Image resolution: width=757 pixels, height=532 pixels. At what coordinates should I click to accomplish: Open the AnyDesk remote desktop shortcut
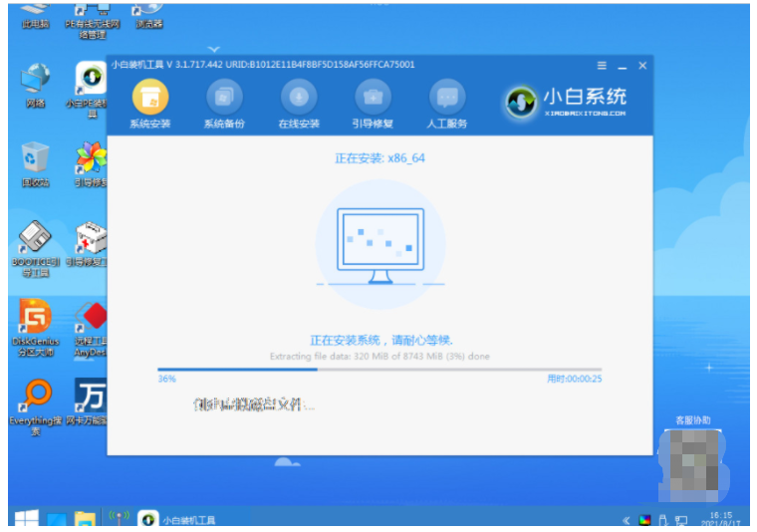pos(92,321)
